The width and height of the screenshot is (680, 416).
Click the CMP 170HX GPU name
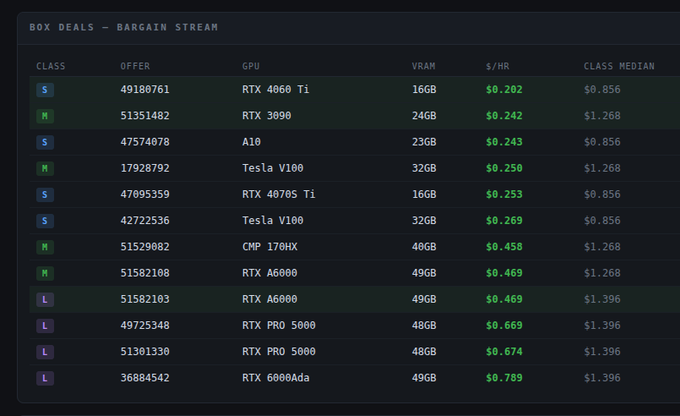tap(269, 247)
